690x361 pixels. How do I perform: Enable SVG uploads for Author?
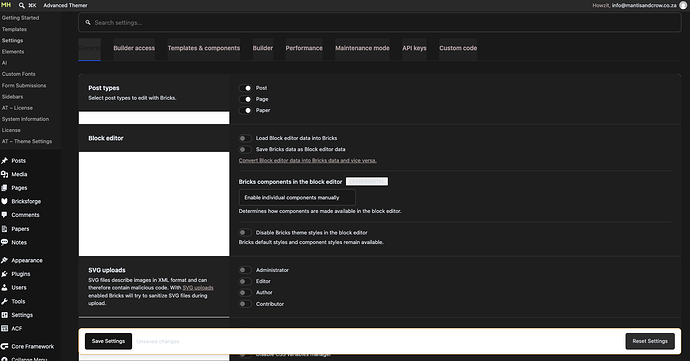pos(245,292)
